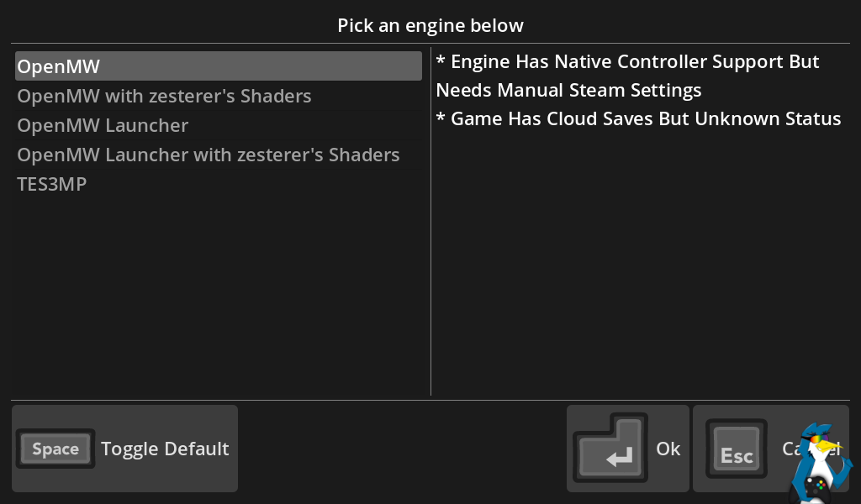Click the Cloud Saves status note

(x=638, y=118)
